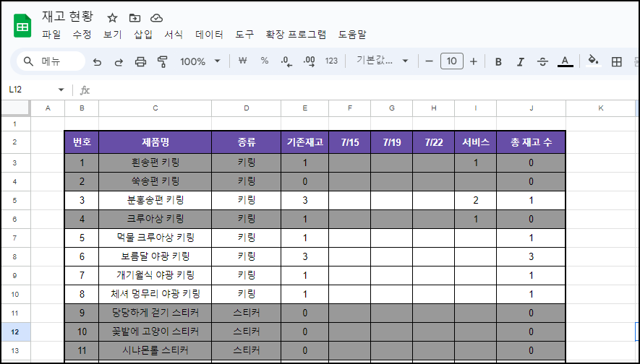Select column C header
Image resolution: width=640 pixels, height=364 pixels.
155,108
